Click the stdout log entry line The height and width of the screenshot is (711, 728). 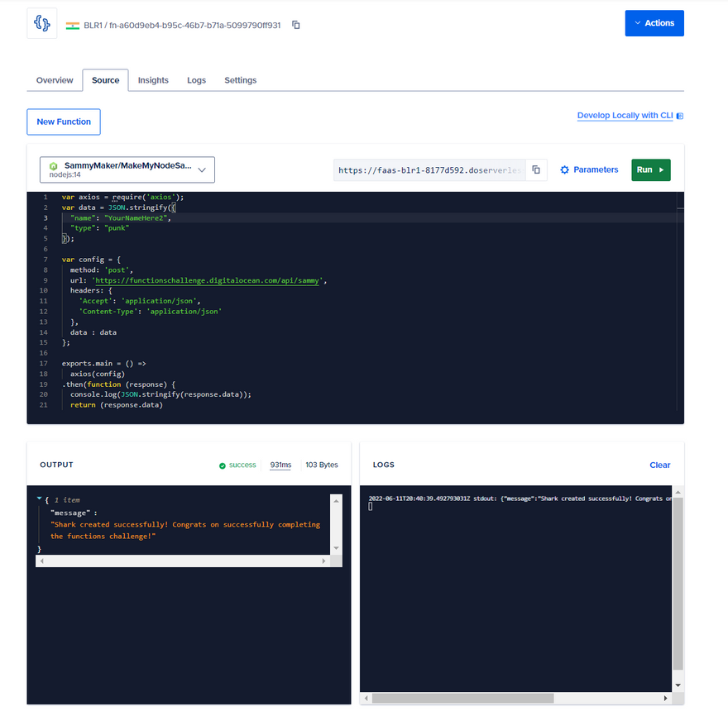click(520, 499)
